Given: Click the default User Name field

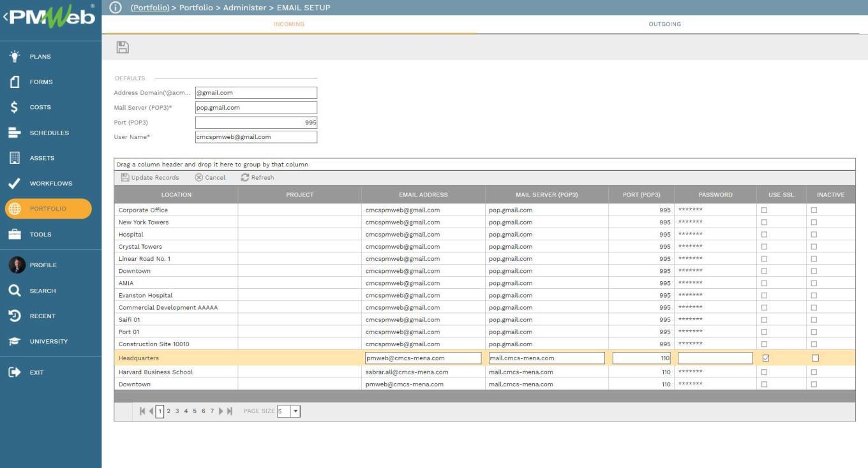Looking at the screenshot, I should click(x=256, y=137).
